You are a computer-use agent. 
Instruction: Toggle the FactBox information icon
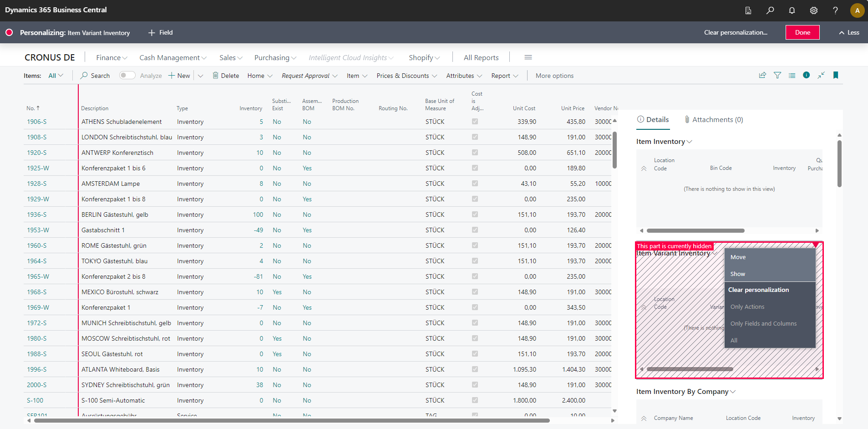[806, 75]
